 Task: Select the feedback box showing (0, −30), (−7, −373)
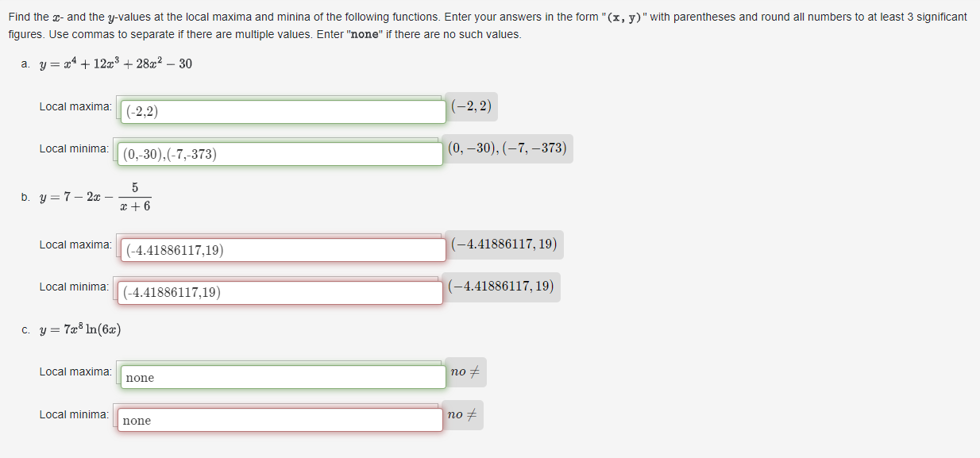(x=508, y=148)
